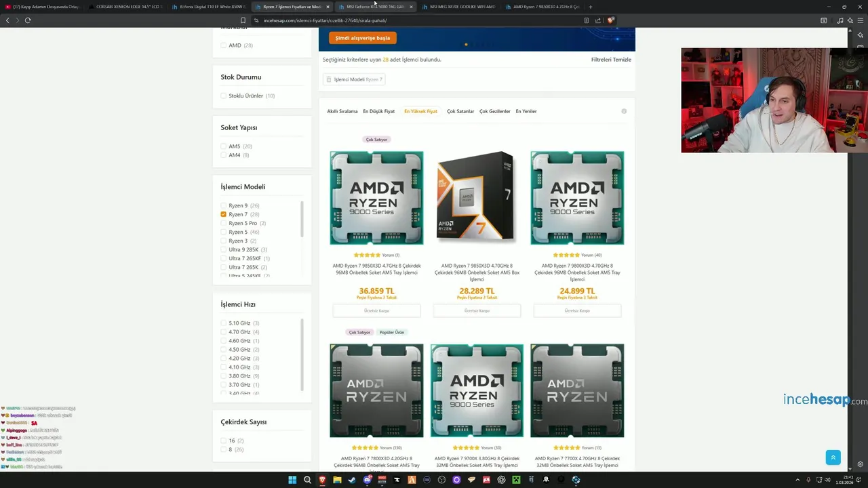Sort by Çok Gezilenler
The image size is (868, 488).
[495, 111]
